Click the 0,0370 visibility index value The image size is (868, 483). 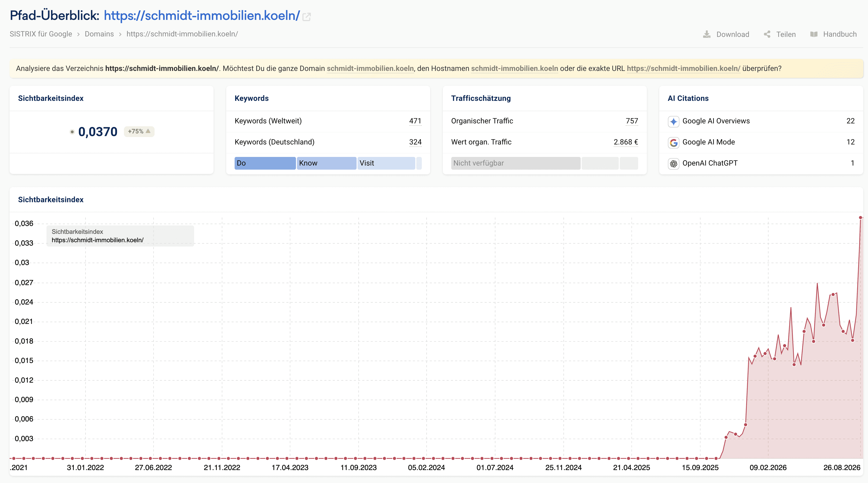(98, 132)
